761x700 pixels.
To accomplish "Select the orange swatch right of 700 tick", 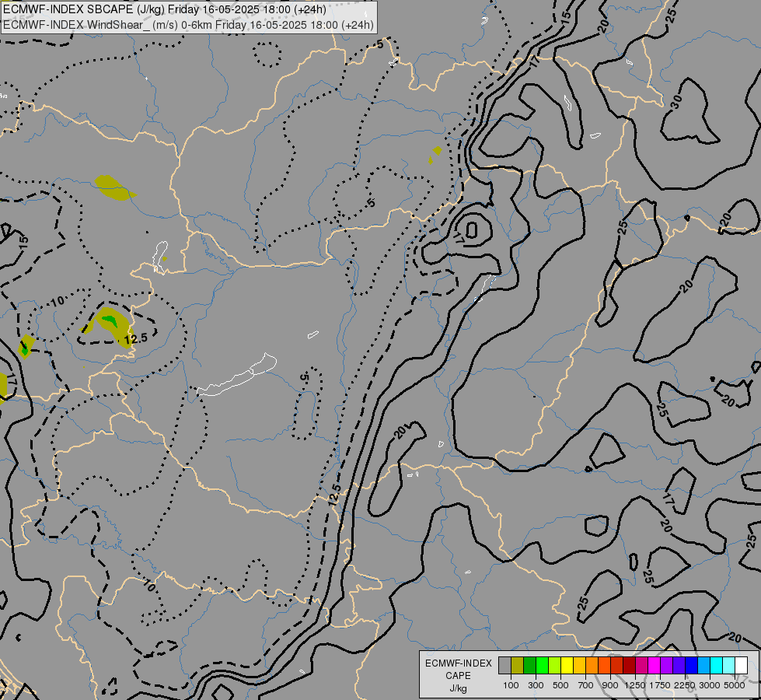I will pyautogui.click(x=592, y=665).
